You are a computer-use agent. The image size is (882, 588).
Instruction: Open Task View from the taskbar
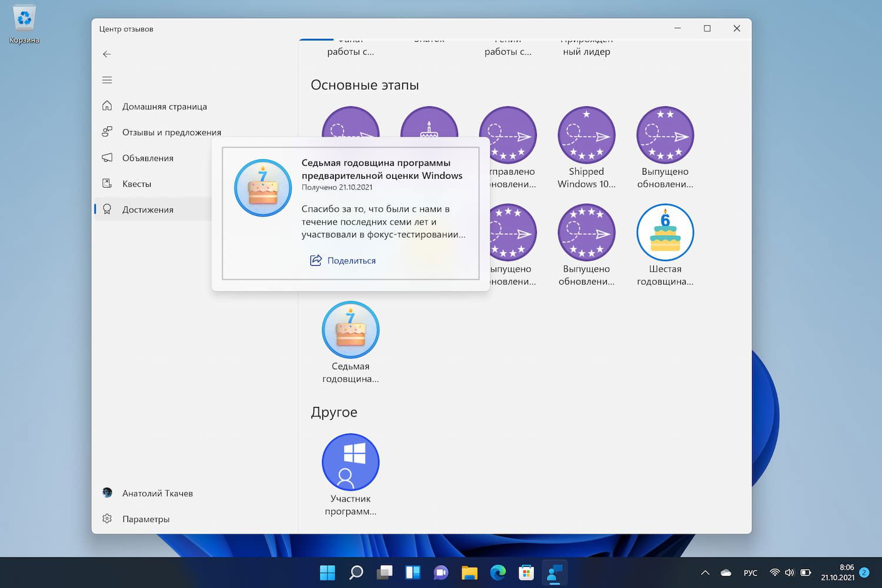(385, 573)
